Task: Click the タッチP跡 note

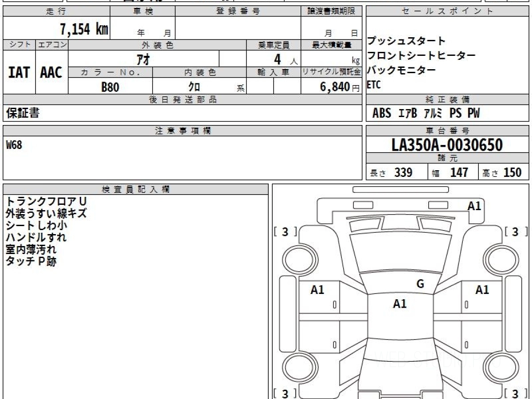Action: pos(31,262)
